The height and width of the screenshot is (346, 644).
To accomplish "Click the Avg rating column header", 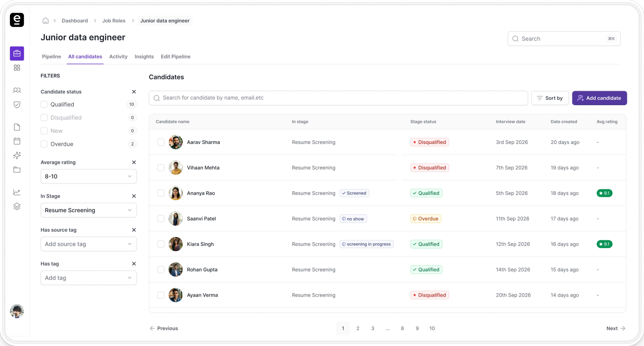I will (x=607, y=121).
